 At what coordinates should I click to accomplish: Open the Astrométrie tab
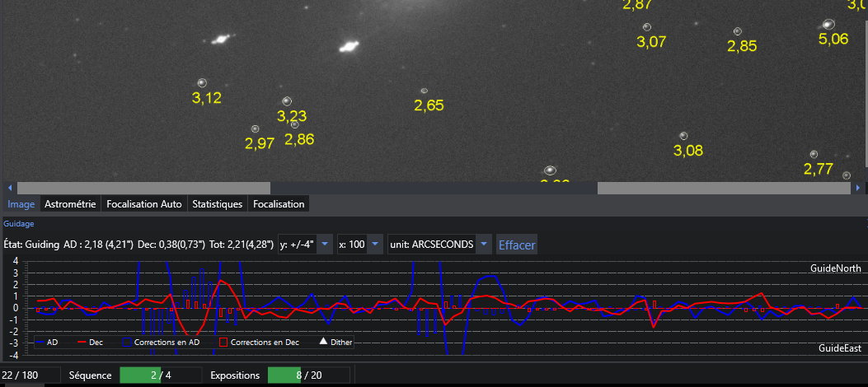70,204
